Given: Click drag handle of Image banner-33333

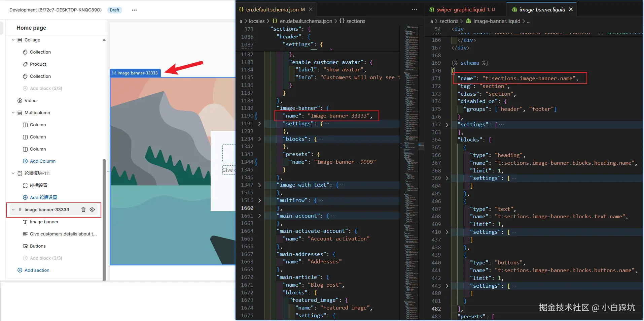Looking at the screenshot, I should click(20, 210).
